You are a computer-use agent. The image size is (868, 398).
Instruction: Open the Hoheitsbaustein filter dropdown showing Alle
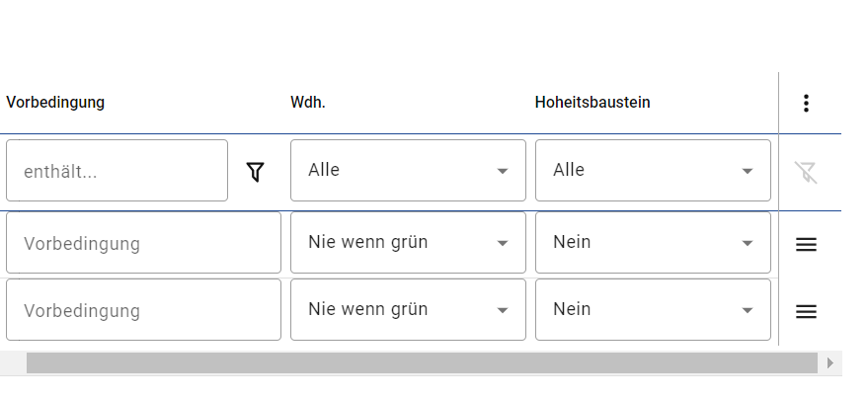click(x=653, y=171)
